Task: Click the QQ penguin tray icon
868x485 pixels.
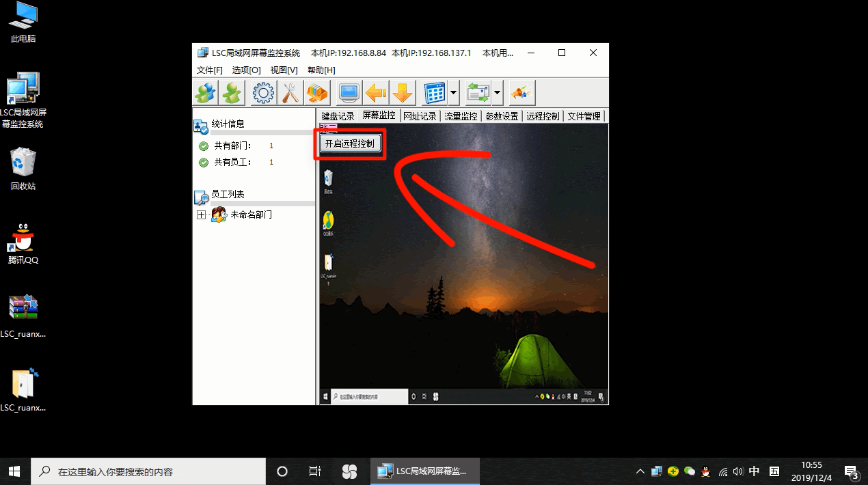Action: click(706, 471)
